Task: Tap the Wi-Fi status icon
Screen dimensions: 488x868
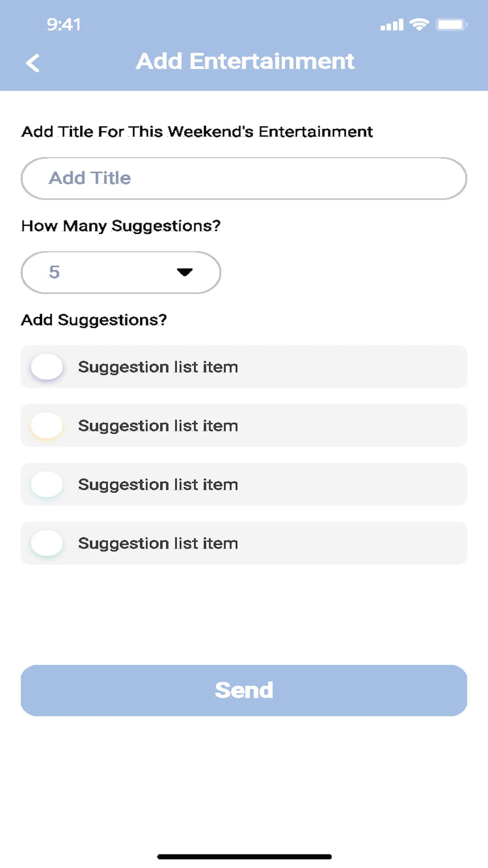Action: (419, 24)
